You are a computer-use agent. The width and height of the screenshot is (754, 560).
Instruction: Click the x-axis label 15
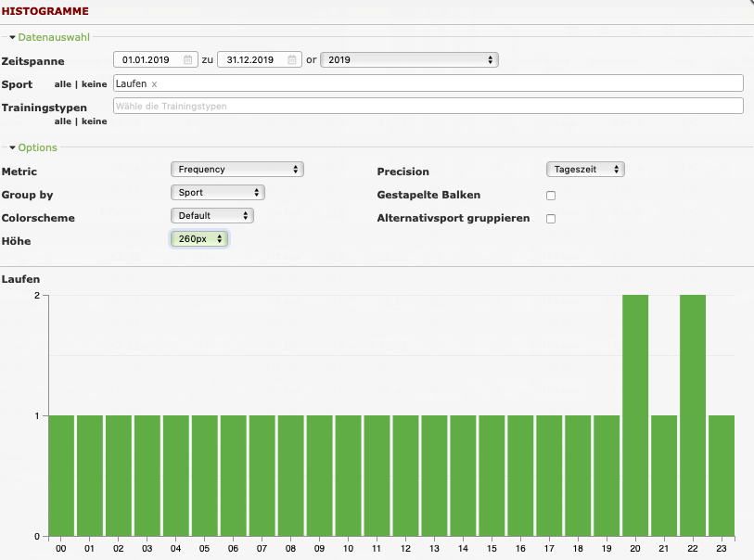(492, 549)
